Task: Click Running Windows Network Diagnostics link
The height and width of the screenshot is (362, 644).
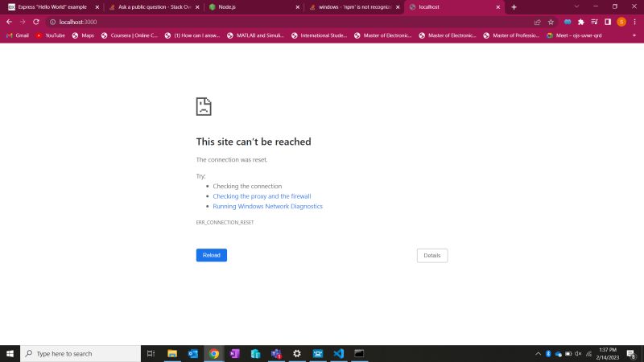Action: 267,207
